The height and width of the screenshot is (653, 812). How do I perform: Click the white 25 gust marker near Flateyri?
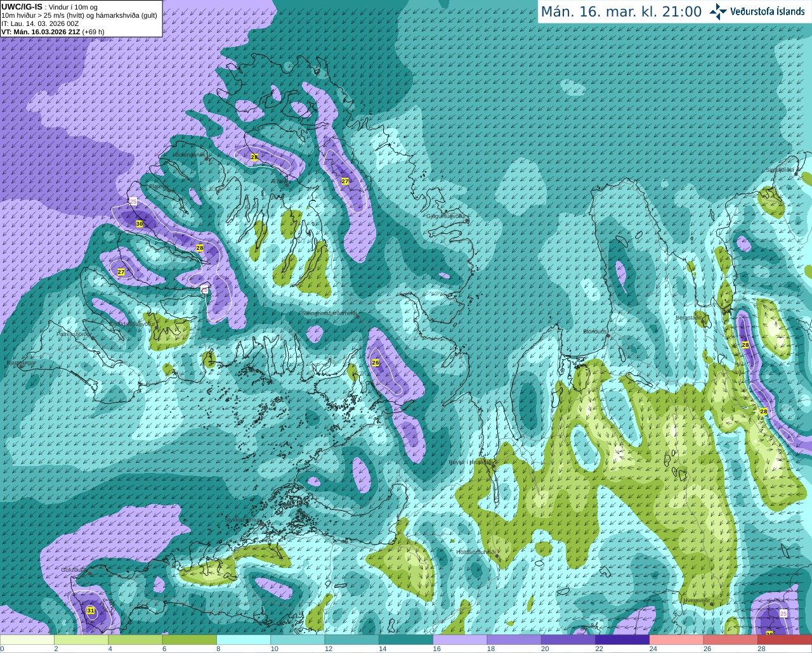coord(133,201)
